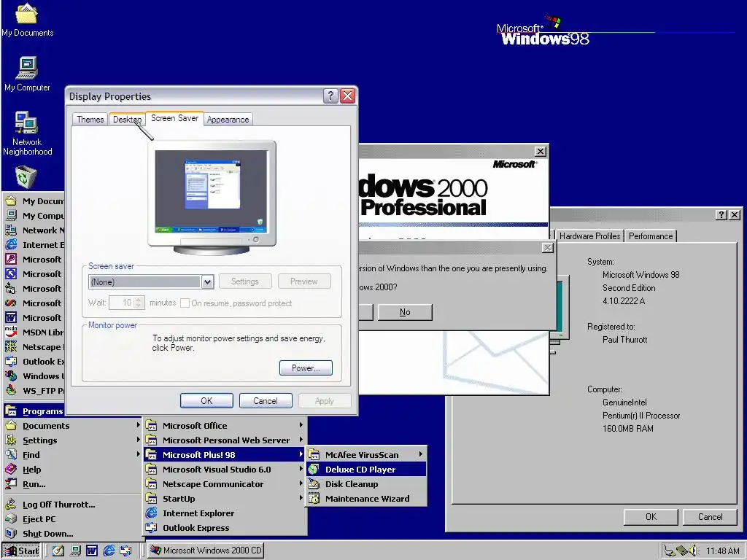The width and height of the screenshot is (747, 560).
Task: Expand Microsoft Office program group
Action: coord(225,426)
